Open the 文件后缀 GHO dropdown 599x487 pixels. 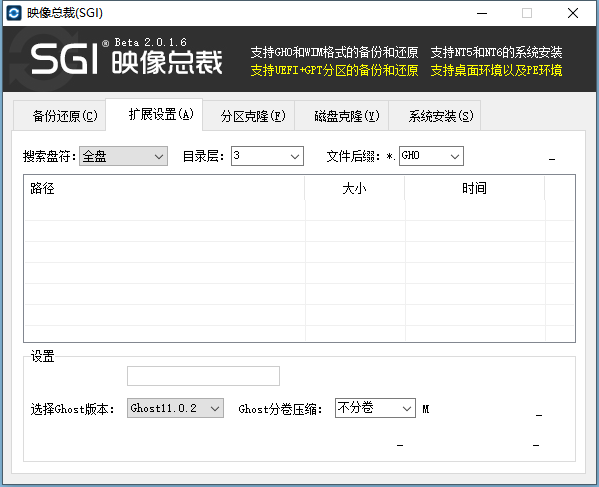coord(431,156)
